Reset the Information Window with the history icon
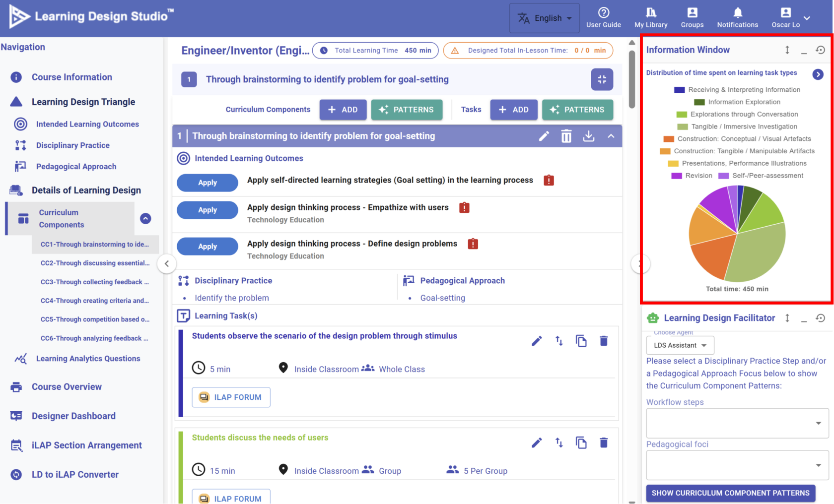The height and width of the screenshot is (504, 834). pos(821,50)
